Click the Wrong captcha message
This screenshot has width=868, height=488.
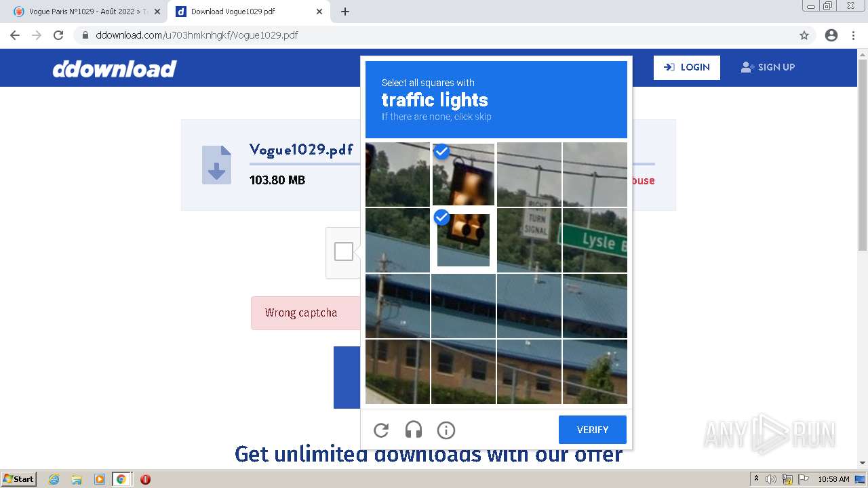[x=301, y=312]
